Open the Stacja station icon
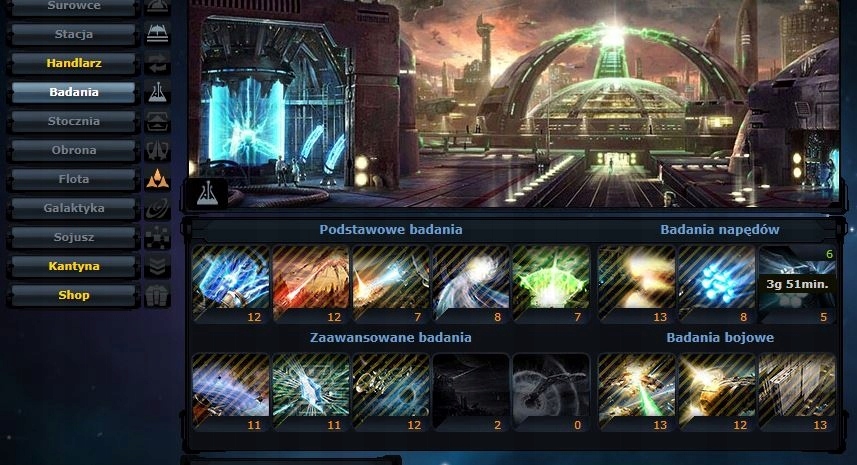 (157, 34)
